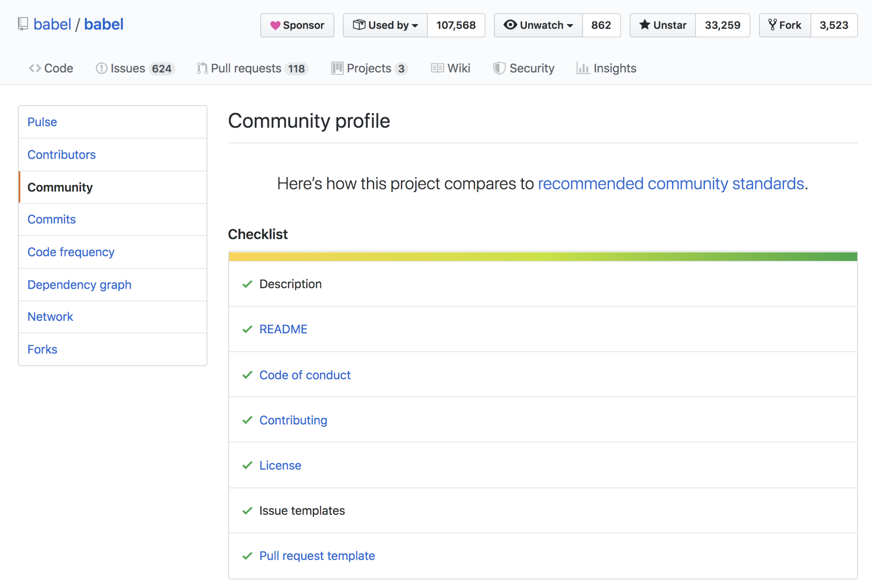This screenshot has width=872, height=588.
Task: Click the Sponsor heart button
Action: 297,25
